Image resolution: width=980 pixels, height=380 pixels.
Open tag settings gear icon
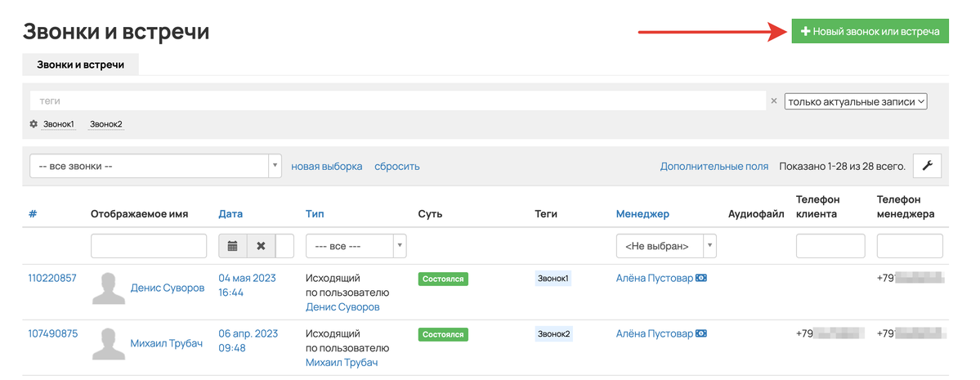34,124
